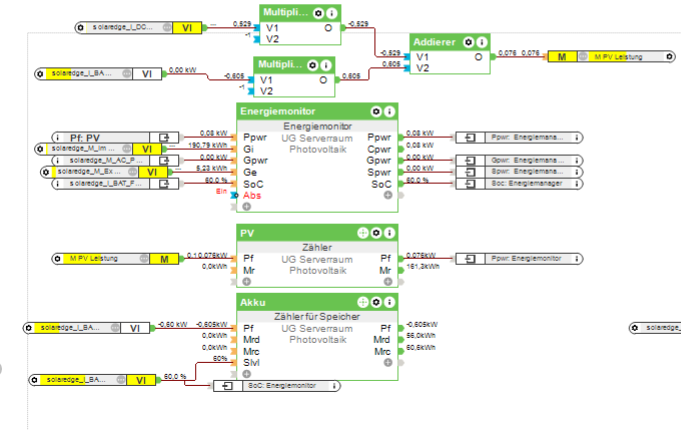Click plus icon under SoC output of Energiemonitor

[388, 195]
